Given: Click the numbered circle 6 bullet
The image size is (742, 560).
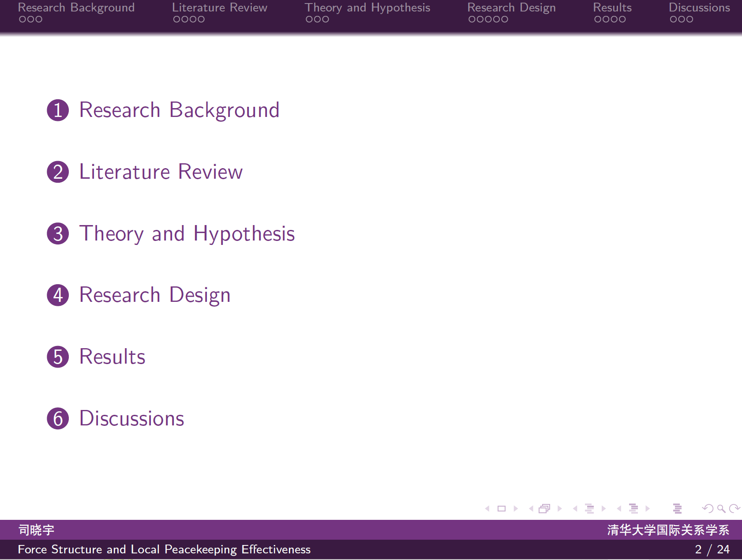Looking at the screenshot, I should click(58, 419).
